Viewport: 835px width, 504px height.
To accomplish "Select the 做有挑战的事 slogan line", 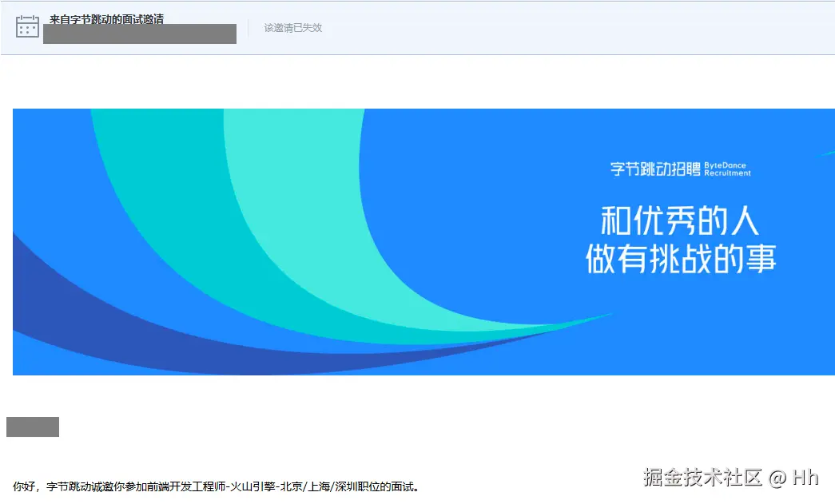I will pos(681,259).
